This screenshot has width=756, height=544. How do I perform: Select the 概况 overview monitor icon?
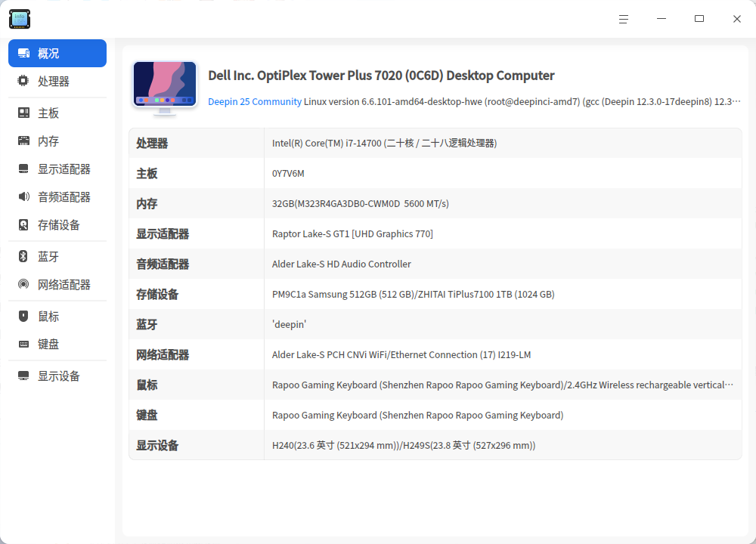click(x=23, y=53)
